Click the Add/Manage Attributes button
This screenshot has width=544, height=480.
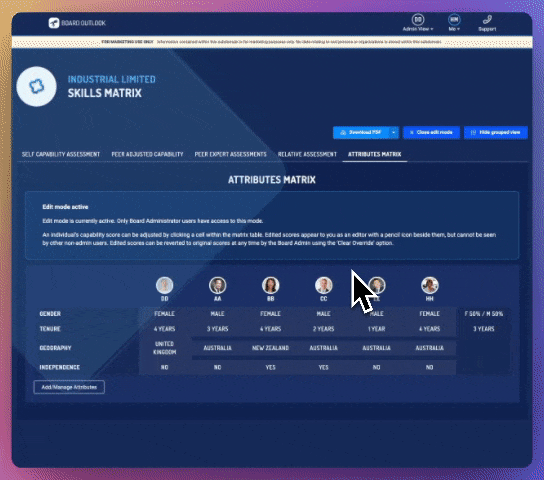point(69,387)
